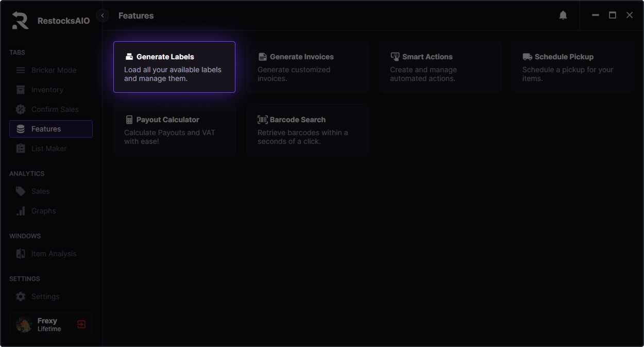The image size is (644, 347).
Task: Click the notification bell icon
Action: tap(563, 15)
